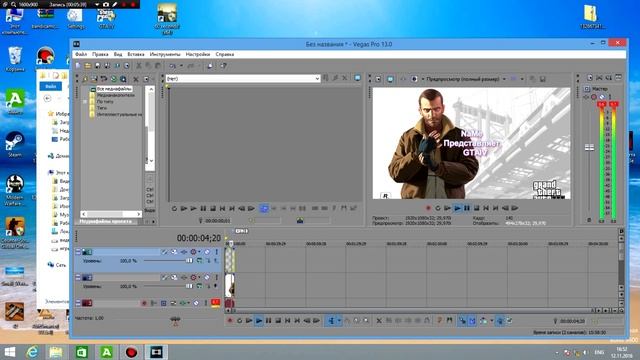Click Record button in main transport bar
The height and width of the screenshot is (360, 640).
pyautogui.click(x=230, y=321)
